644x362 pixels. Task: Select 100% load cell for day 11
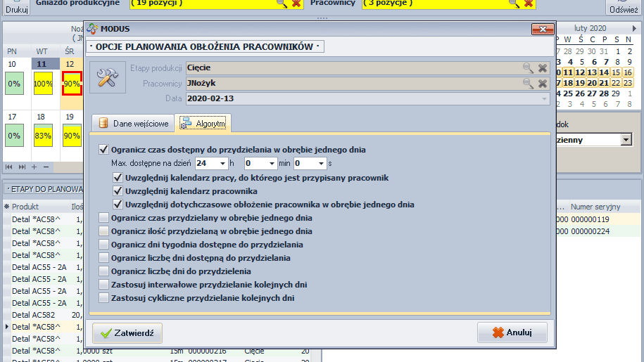coord(43,84)
